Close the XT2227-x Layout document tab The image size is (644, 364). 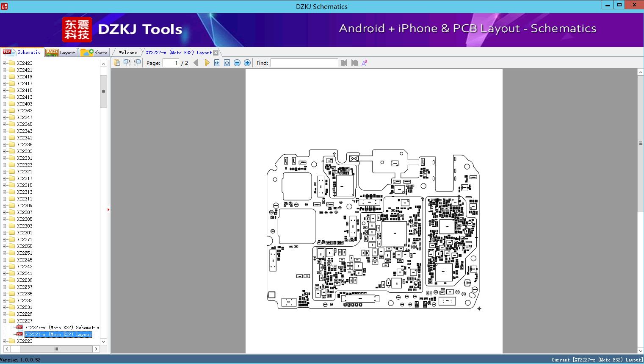point(216,53)
